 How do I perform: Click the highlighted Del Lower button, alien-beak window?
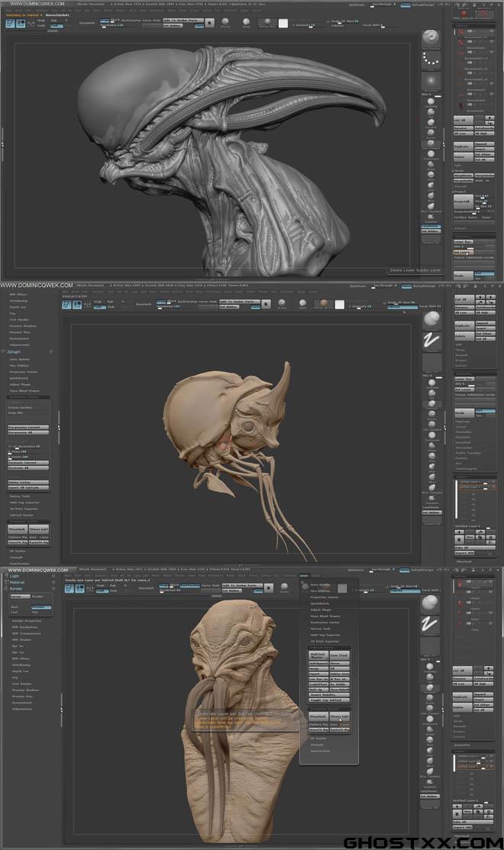(x=464, y=252)
